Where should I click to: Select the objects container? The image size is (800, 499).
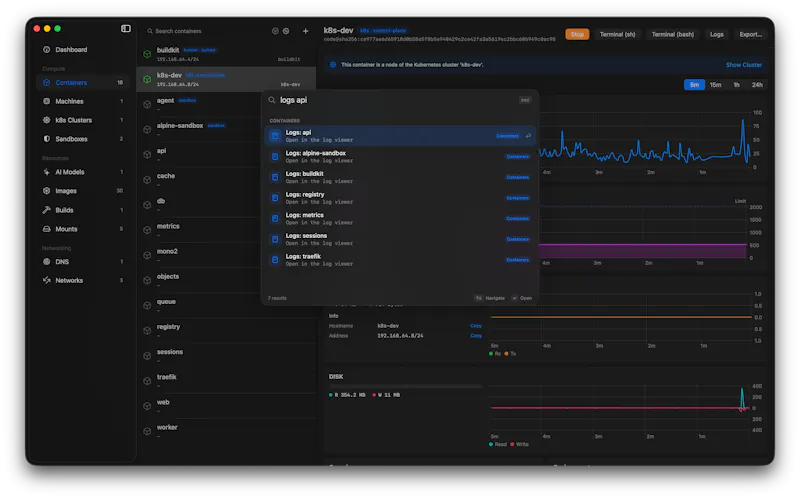[200, 280]
